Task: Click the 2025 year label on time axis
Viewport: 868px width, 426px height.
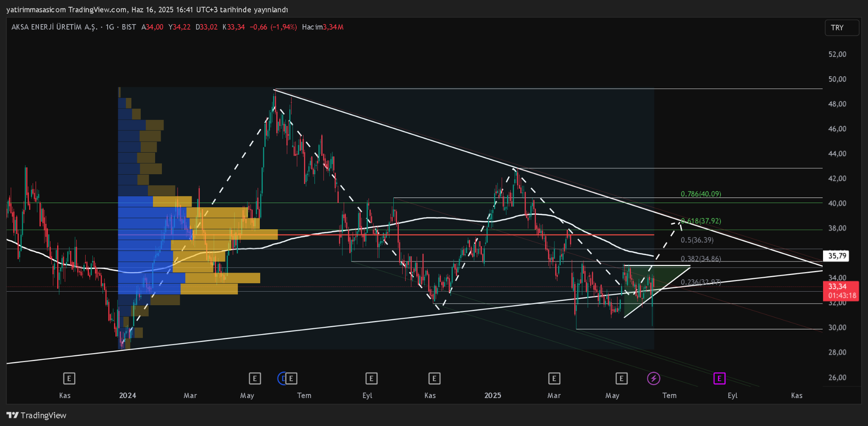Action: pos(493,395)
